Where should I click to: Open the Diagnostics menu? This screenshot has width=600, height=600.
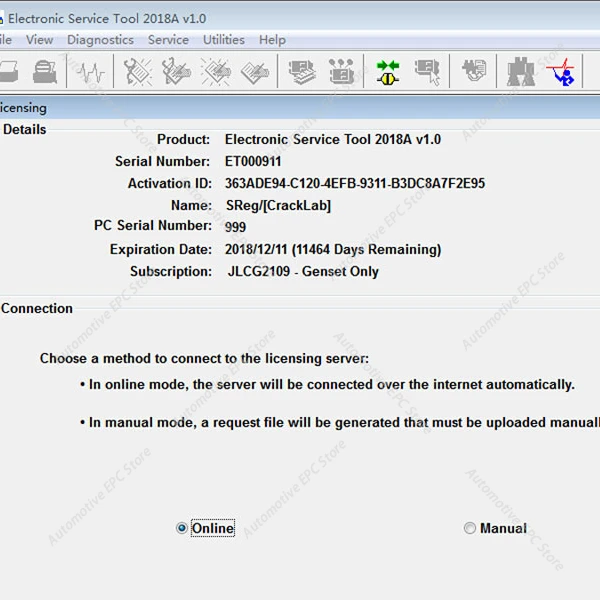tap(100, 40)
